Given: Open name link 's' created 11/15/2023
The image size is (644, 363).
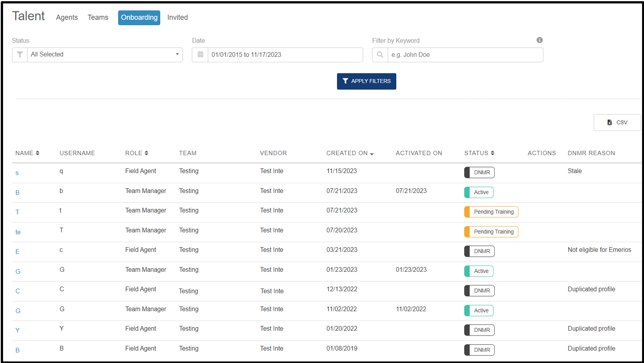Looking at the screenshot, I should pos(17,173).
